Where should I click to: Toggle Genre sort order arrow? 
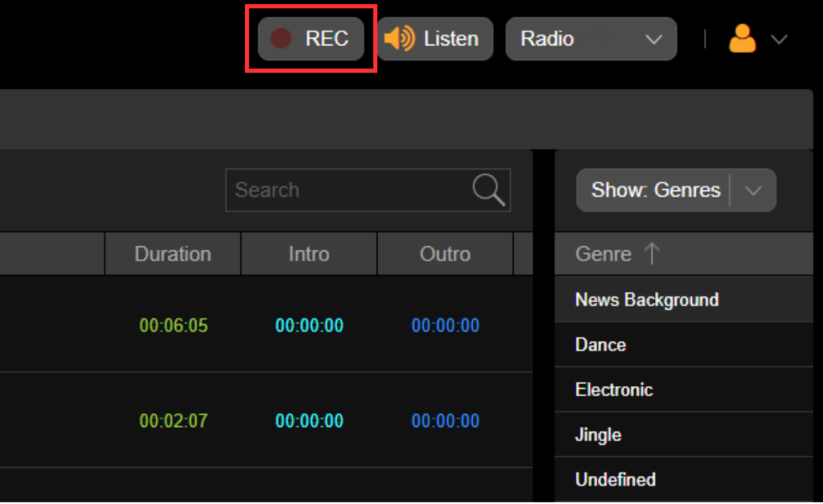(652, 254)
